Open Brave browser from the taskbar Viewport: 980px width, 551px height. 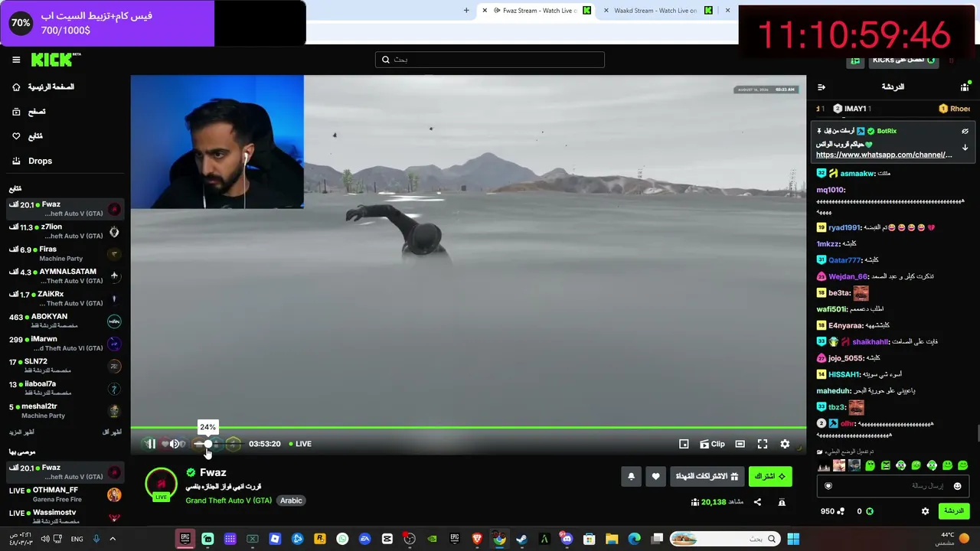(x=477, y=540)
